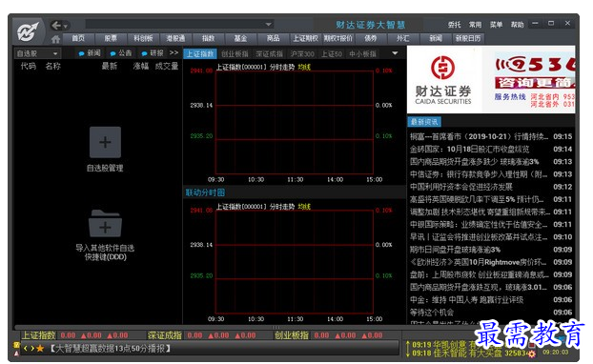The image size is (593, 364).
Task: Click the 上证指数 status bar label
Action: click(38, 335)
